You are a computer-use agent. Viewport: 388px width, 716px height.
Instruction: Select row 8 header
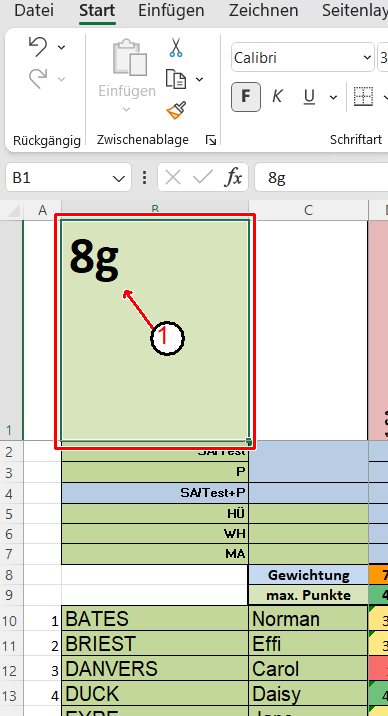(11, 574)
